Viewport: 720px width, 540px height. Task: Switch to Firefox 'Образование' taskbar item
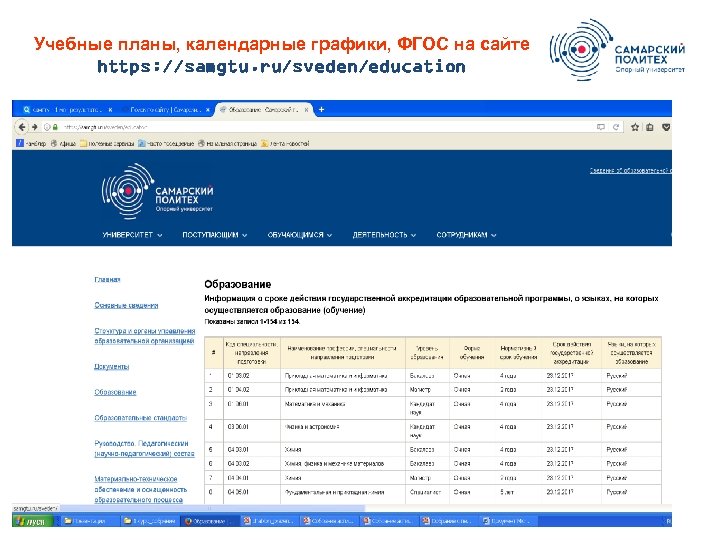tap(209, 521)
